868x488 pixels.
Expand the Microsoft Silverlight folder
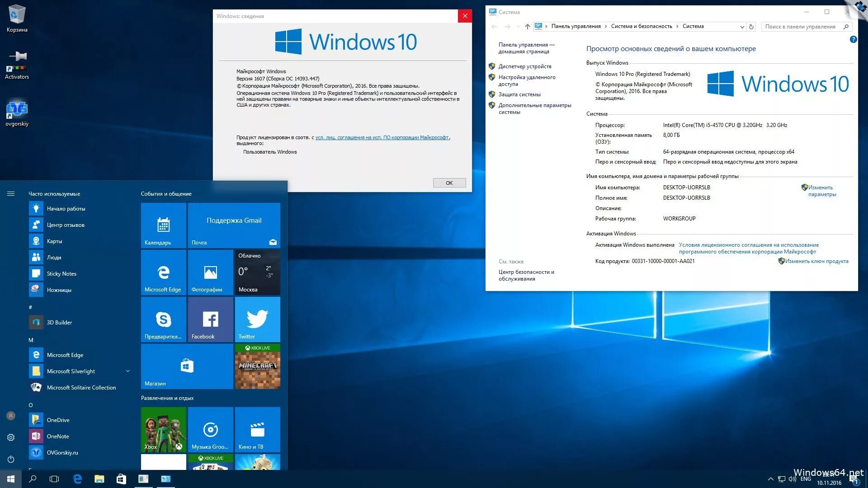point(128,371)
